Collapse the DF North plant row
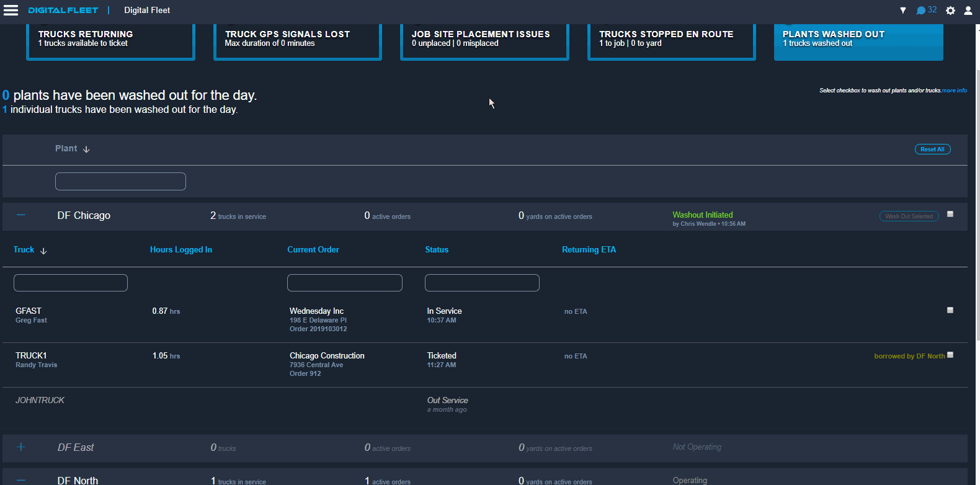 click(21, 480)
